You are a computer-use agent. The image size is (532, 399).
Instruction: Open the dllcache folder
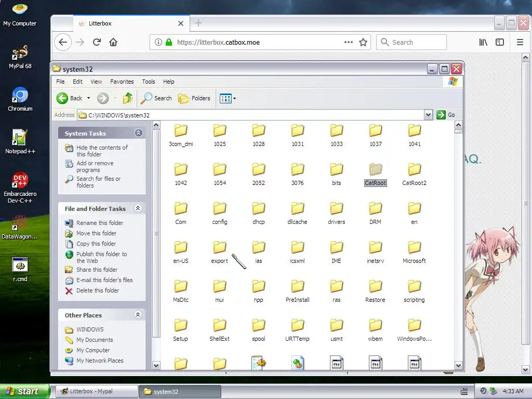click(297, 213)
